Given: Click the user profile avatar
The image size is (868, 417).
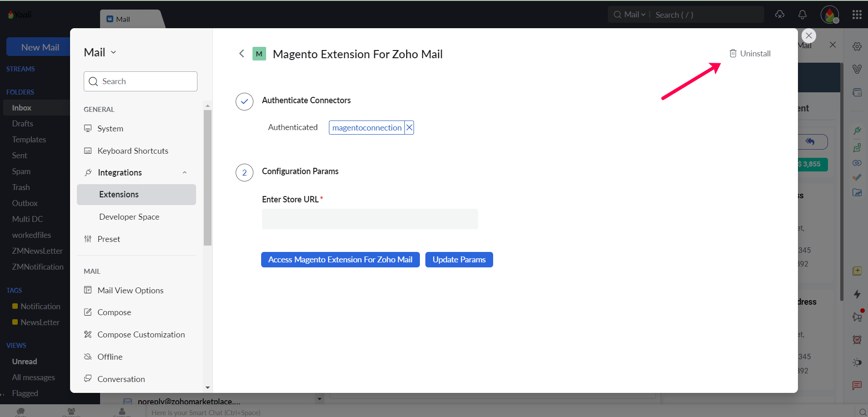Looking at the screenshot, I should click(829, 15).
